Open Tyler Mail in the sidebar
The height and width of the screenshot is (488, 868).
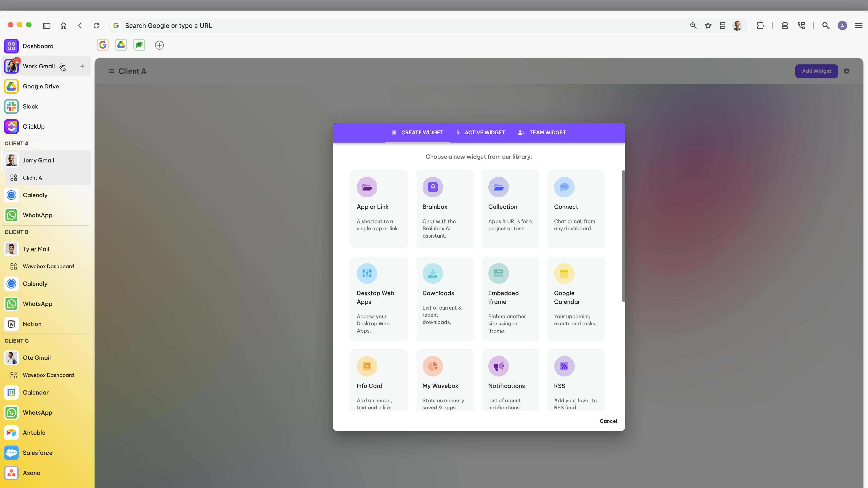pyautogui.click(x=46, y=249)
